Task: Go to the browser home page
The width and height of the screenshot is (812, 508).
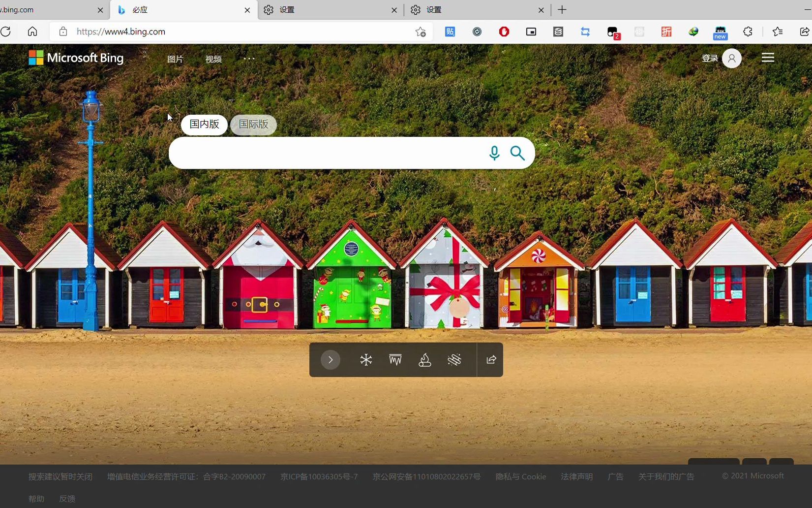Action: pyautogui.click(x=32, y=32)
